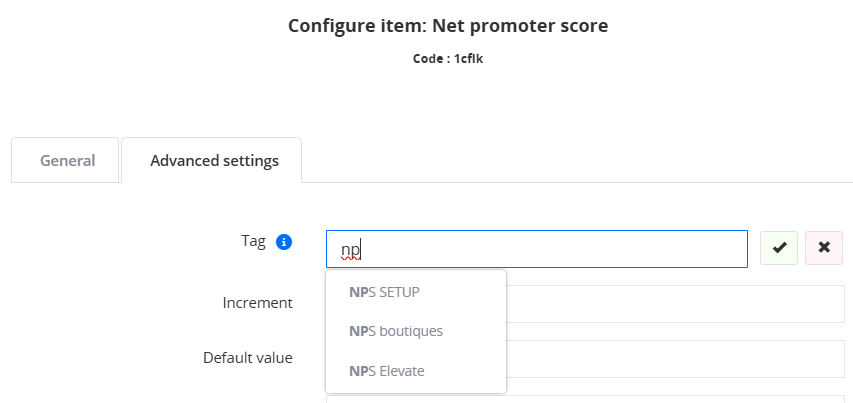Click the Code : 1cflk text
853x403 pixels.
click(x=448, y=59)
